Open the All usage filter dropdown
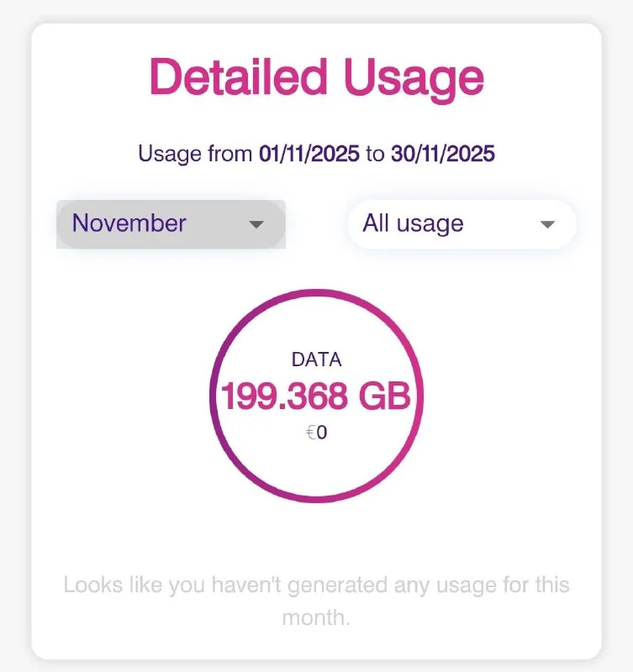The image size is (633, 672). 462,224
